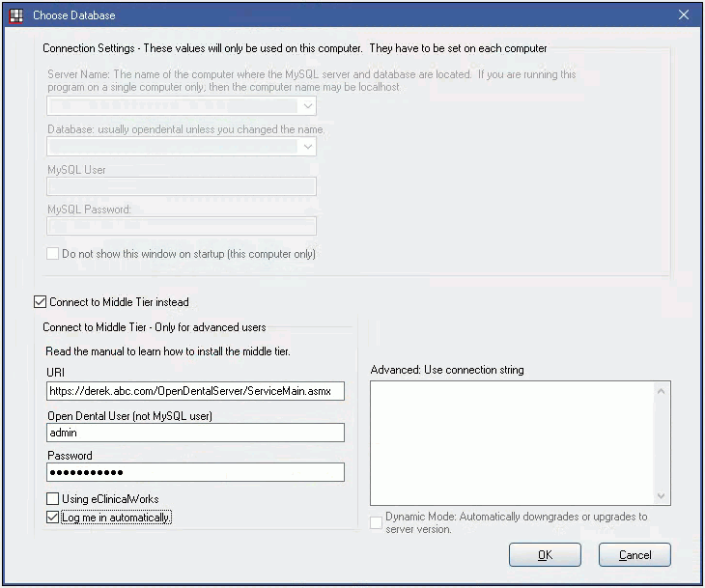The height and width of the screenshot is (588, 705).
Task: Enable the 'Using eClinicalWorks' checkbox
Action: click(53, 499)
